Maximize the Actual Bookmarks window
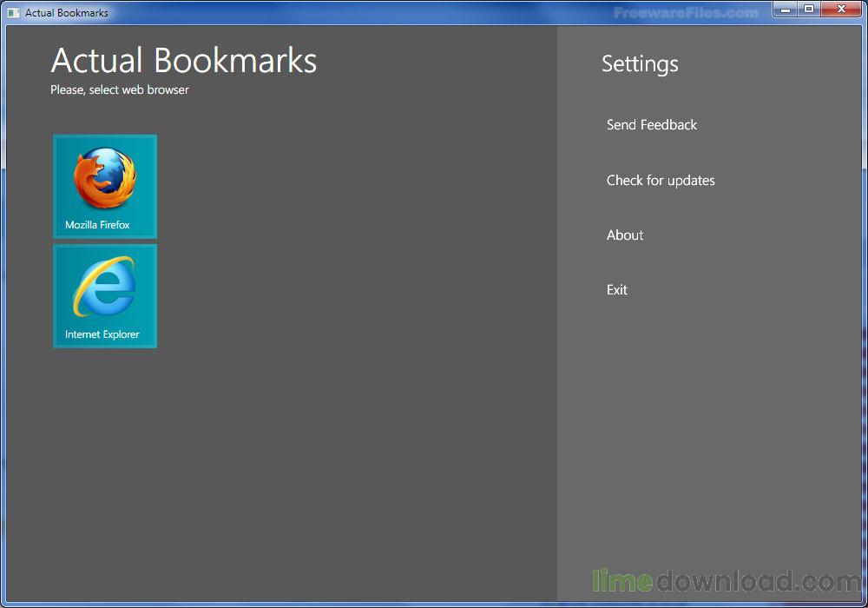This screenshot has width=868, height=608. [x=809, y=10]
